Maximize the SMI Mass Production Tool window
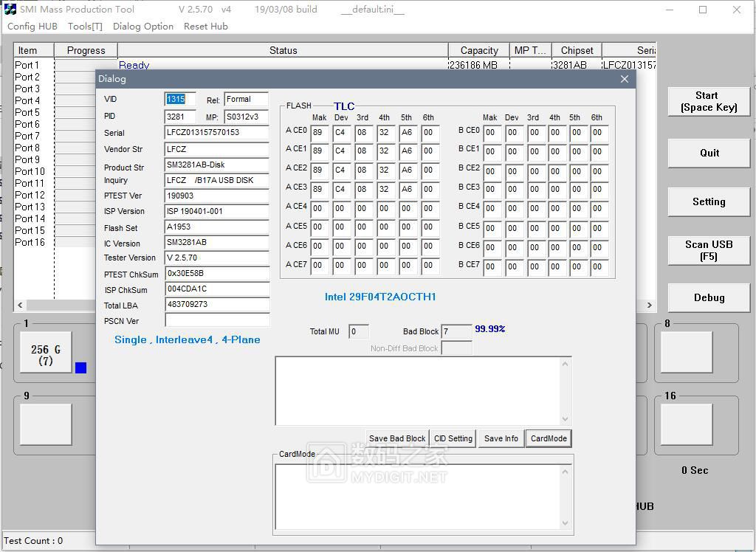The image size is (756, 552). pos(703,10)
